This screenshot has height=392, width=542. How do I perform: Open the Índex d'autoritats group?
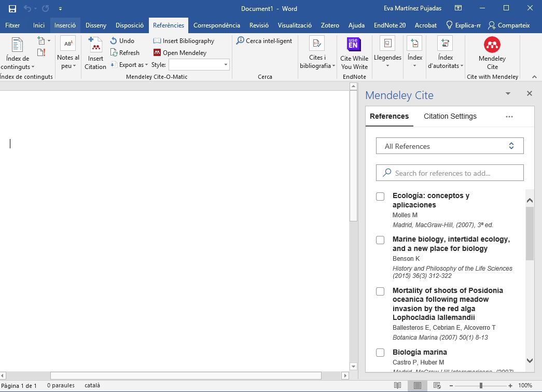click(445, 52)
